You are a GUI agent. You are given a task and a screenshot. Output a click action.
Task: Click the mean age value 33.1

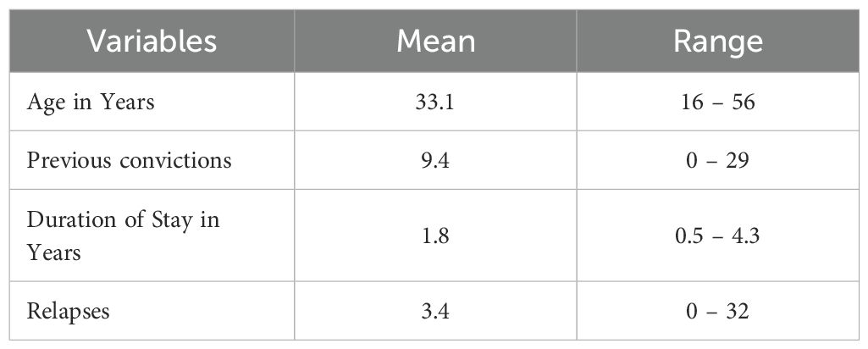tap(435, 102)
